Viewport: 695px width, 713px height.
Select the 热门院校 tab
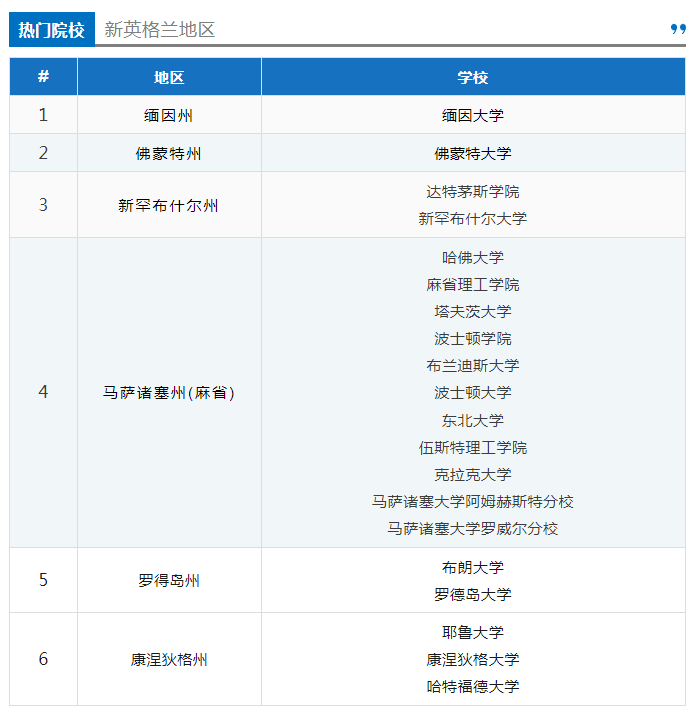(52, 30)
